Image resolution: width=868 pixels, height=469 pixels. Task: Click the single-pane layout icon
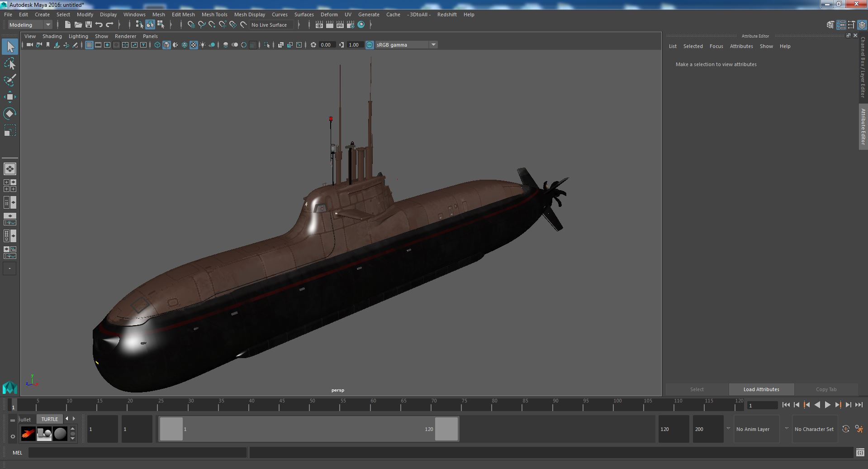[10, 169]
